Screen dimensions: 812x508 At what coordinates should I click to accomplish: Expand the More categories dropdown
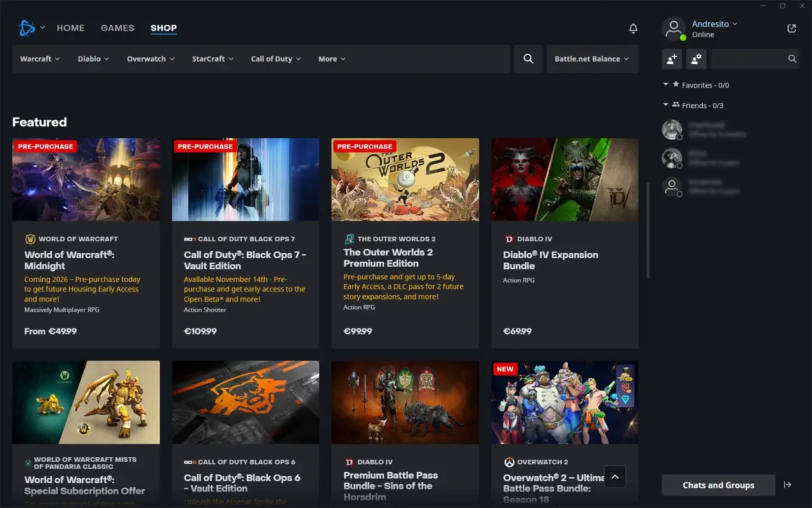click(x=331, y=58)
